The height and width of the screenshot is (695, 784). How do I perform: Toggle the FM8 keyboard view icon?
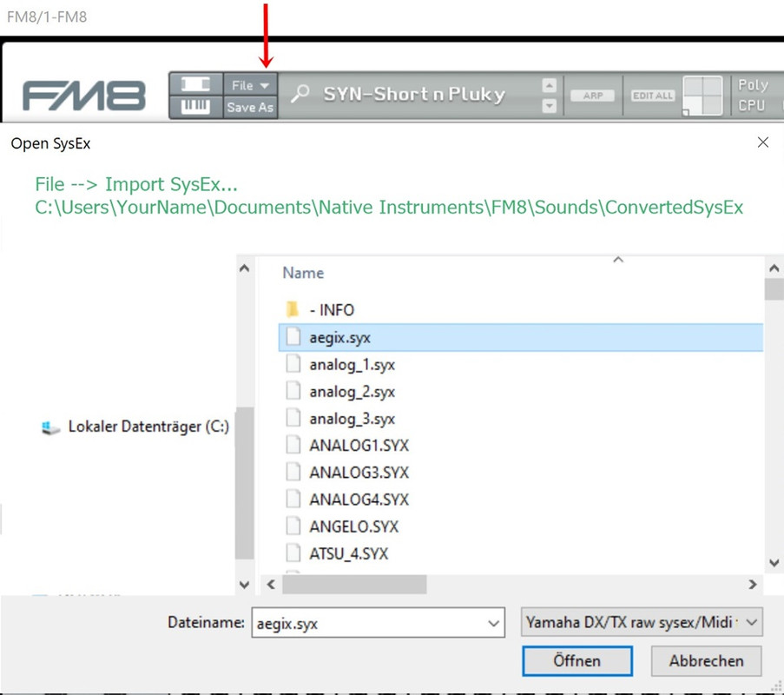coord(195,107)
